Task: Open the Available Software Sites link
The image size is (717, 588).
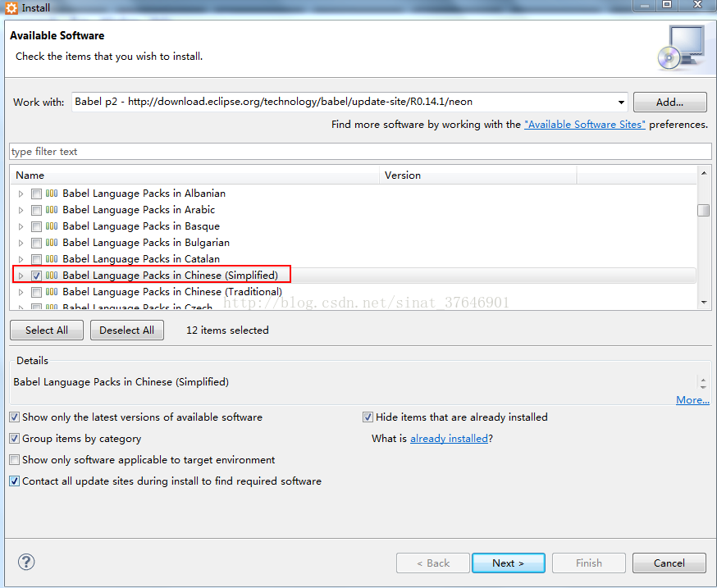Action: click(585, 125)
